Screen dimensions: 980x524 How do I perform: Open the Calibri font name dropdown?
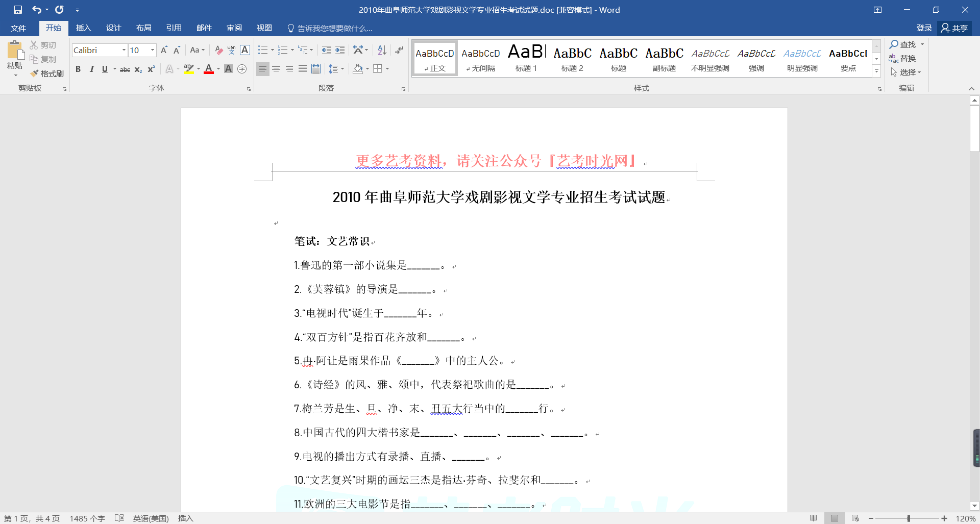(124, 50)
